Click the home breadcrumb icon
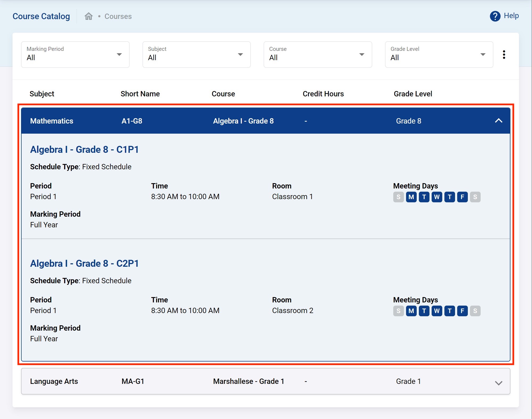Screen dimensions: 532x419 89,16
